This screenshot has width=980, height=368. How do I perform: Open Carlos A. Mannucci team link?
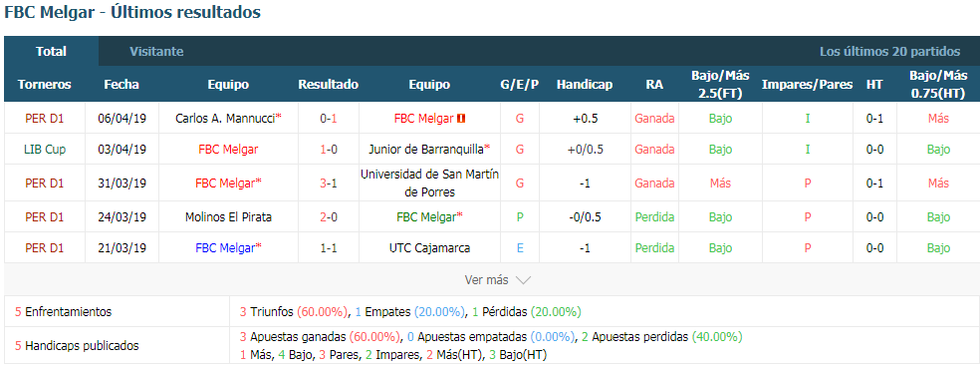click(225, 119)
